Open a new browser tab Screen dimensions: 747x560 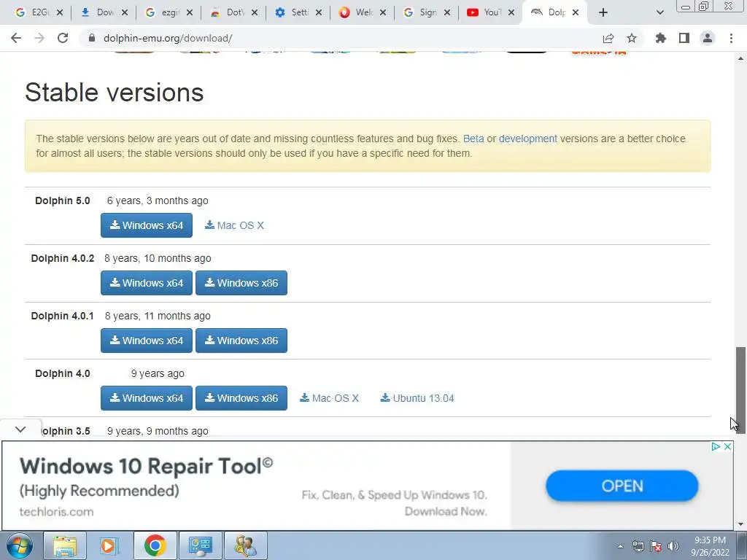[x=603, y=12]
